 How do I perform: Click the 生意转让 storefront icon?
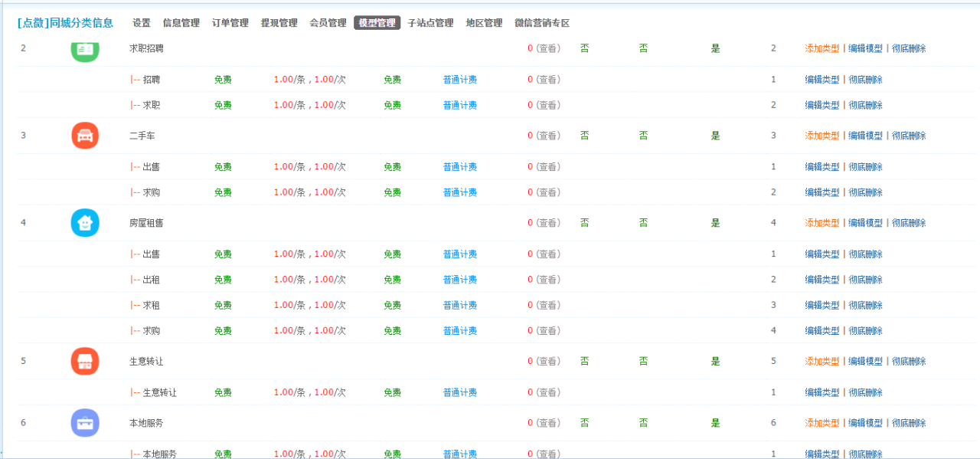[x=84, y=361]
